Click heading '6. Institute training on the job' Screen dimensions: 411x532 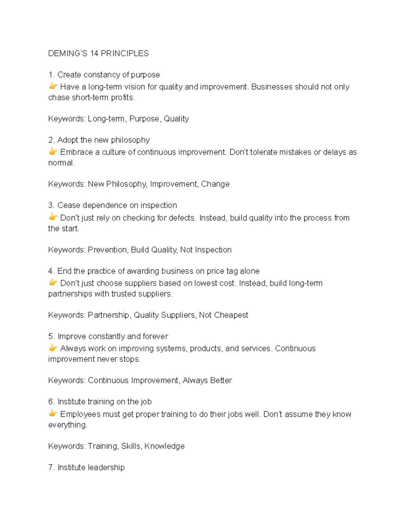pyautogui.click(x=100, y=402)
